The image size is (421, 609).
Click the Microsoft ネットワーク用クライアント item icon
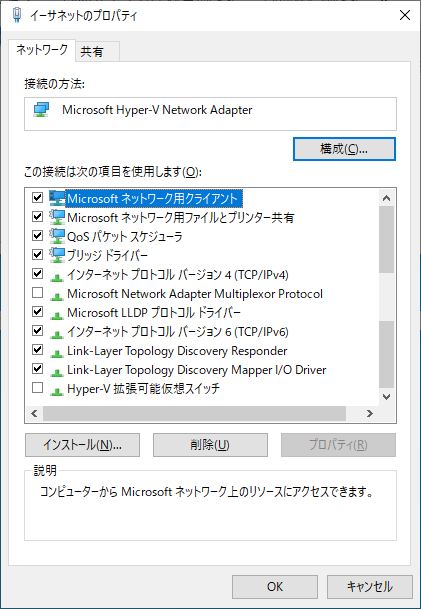[x=57, y=198]
